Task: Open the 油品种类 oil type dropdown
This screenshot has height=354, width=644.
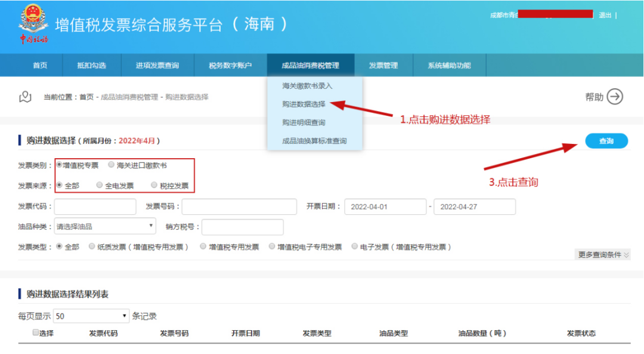Action: point(105,227)
